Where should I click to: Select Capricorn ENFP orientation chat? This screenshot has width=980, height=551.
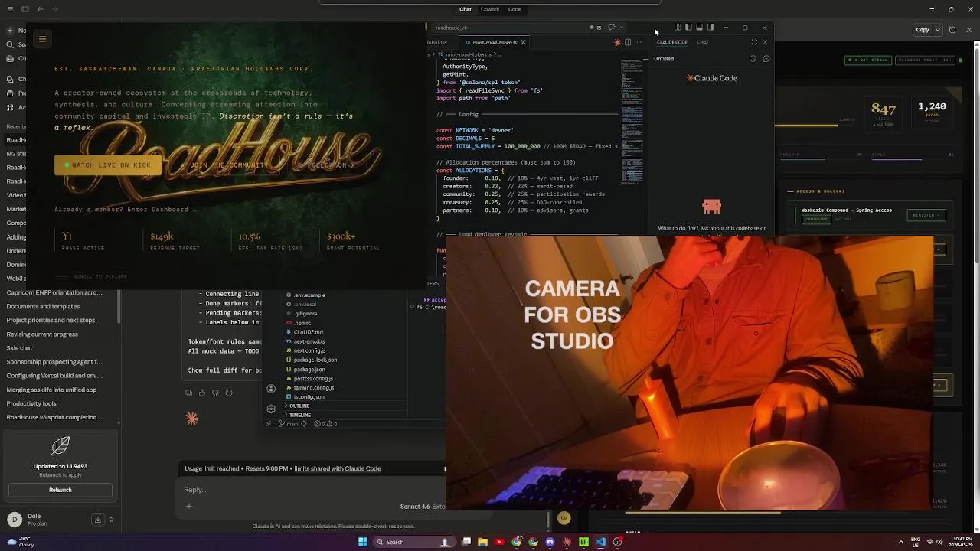click(54, 292)
